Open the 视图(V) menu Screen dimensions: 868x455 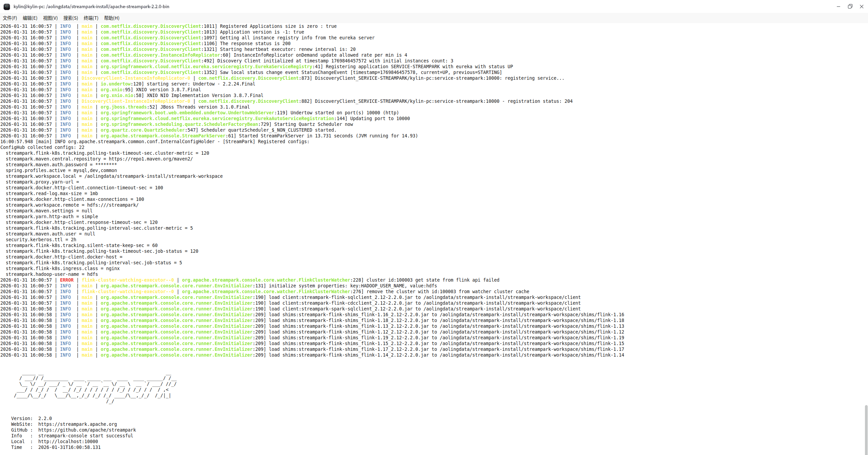(x=50, y=18)
